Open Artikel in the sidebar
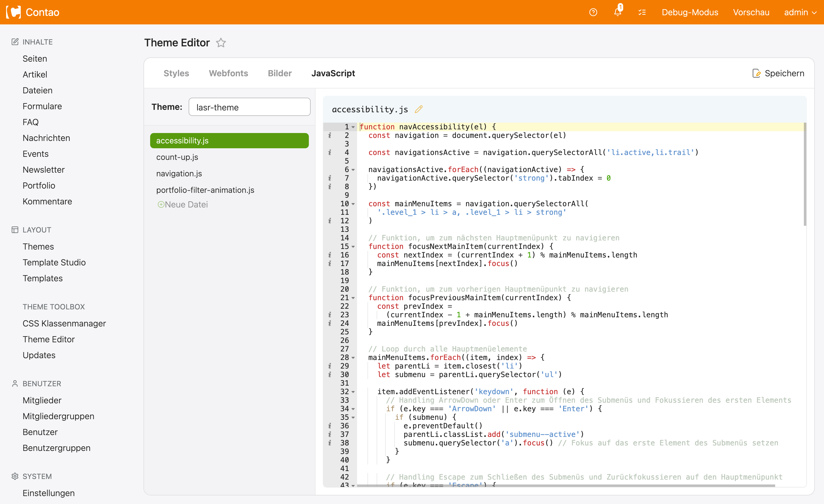The width and height of the screenshot is (824, 504). (35, 74)
